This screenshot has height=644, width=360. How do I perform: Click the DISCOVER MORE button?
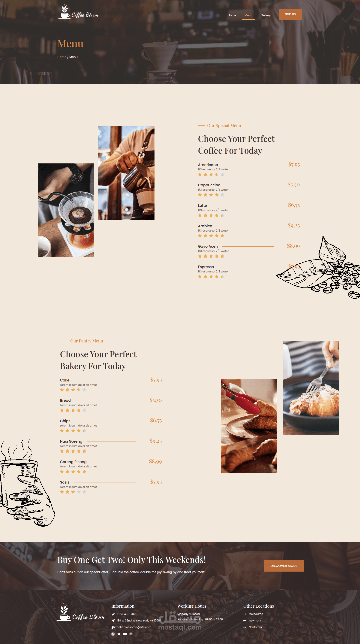coord(284,566)
